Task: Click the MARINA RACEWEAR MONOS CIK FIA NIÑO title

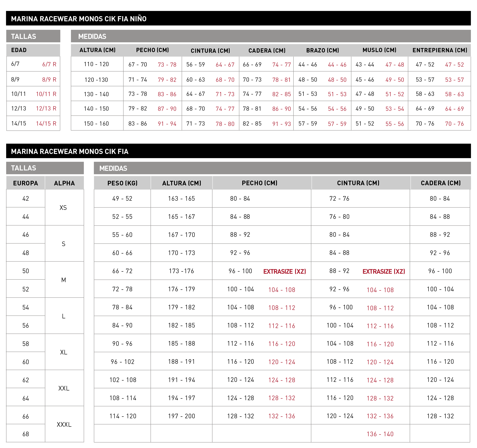Action: click(x=79, y=19)
